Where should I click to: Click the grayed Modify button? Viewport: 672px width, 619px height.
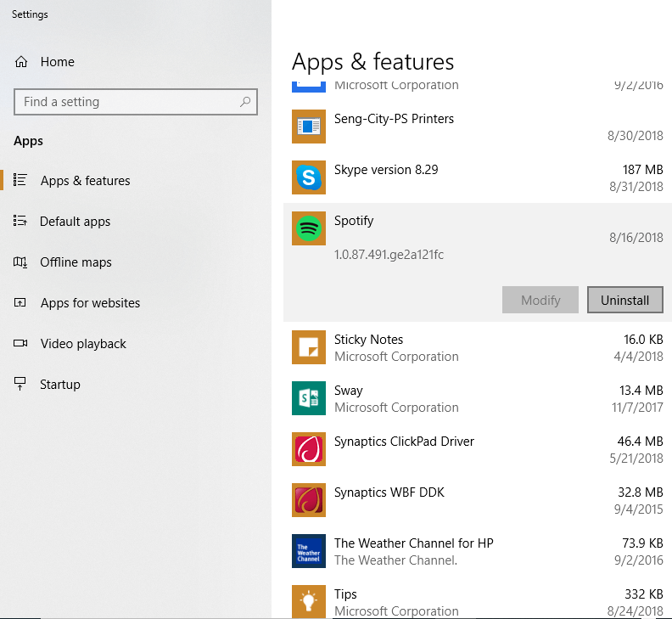[x=540, y=300]
